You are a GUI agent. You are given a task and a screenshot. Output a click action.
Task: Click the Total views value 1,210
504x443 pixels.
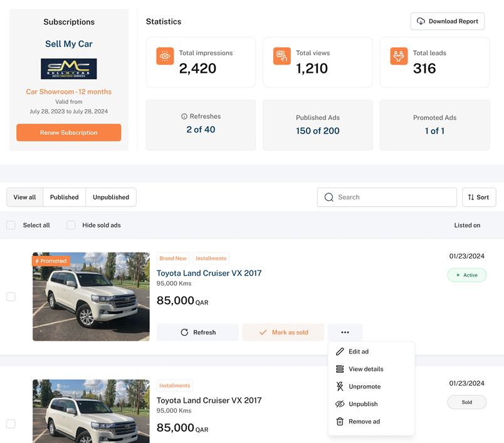click(312, 68)
